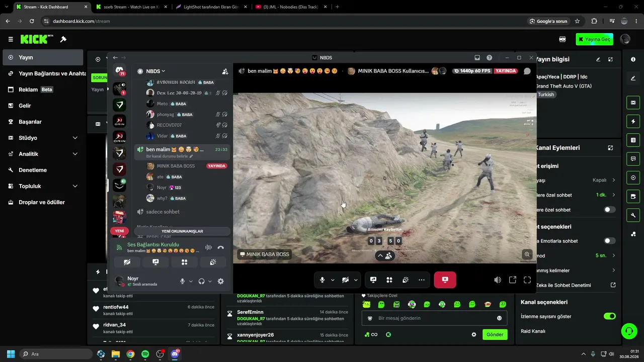
Task: Click the Bir mesaj gönderin chat input
Action: (x=434, y=318)
